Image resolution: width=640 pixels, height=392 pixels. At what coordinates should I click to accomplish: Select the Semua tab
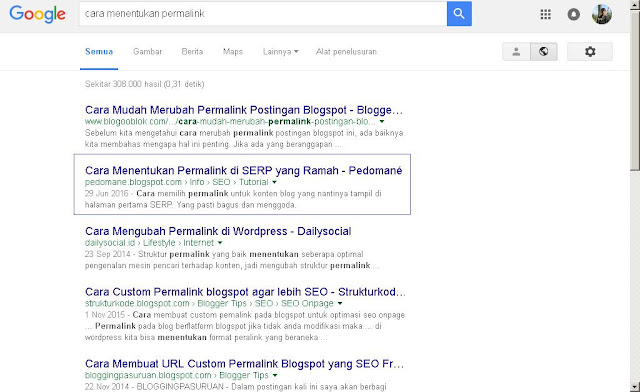coord(99,51)
